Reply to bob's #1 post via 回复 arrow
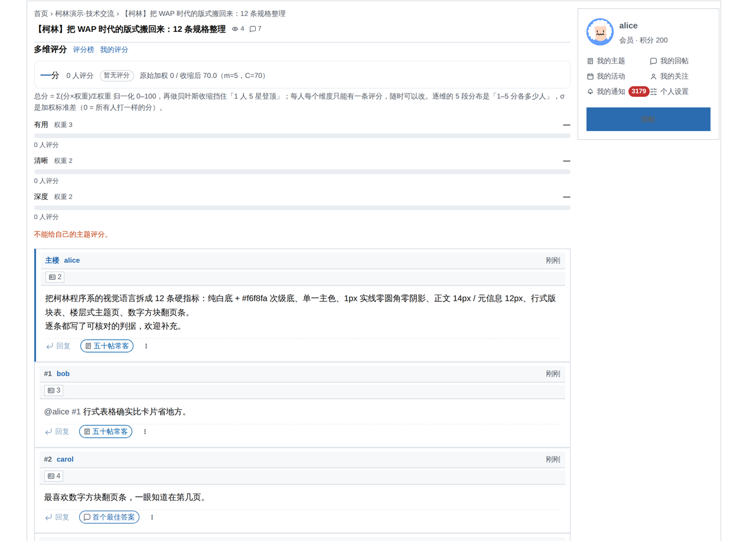This screenshot has height=541, width=756. coord(57,432)
